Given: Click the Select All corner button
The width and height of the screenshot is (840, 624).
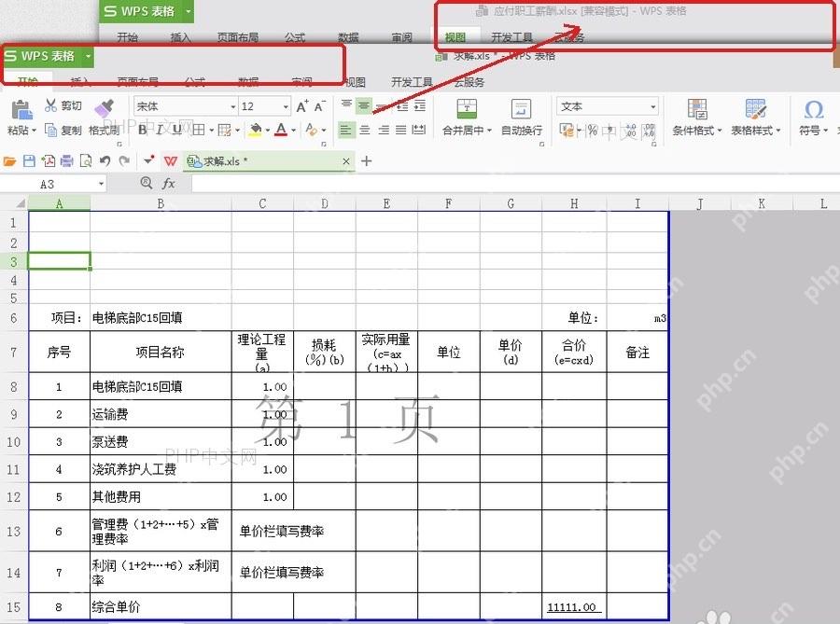Looking at the screenshot, I should pyautogui.click(x=15, y=203).
